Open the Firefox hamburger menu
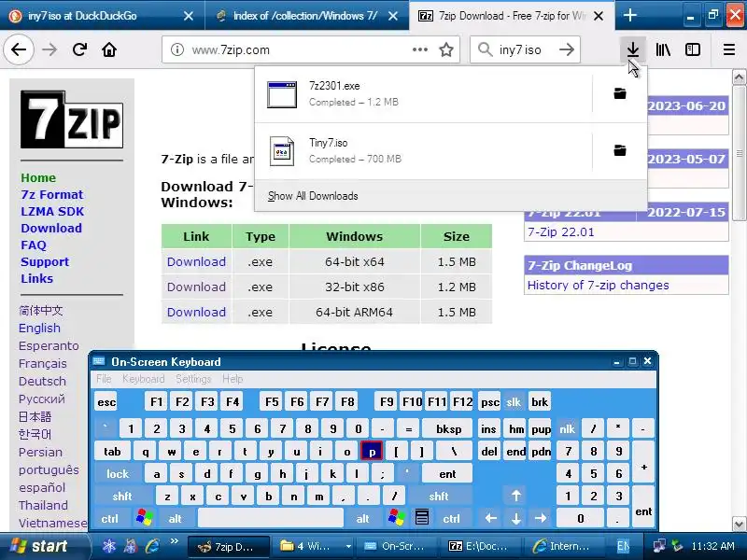Screen dimensions: 747x560 click(729, 49)
